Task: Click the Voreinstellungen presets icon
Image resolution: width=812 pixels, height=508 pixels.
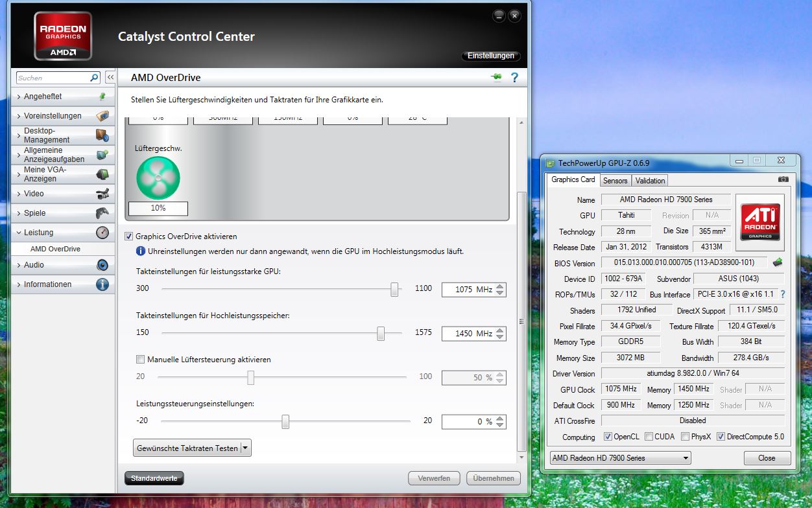Action: coord(102,115)
